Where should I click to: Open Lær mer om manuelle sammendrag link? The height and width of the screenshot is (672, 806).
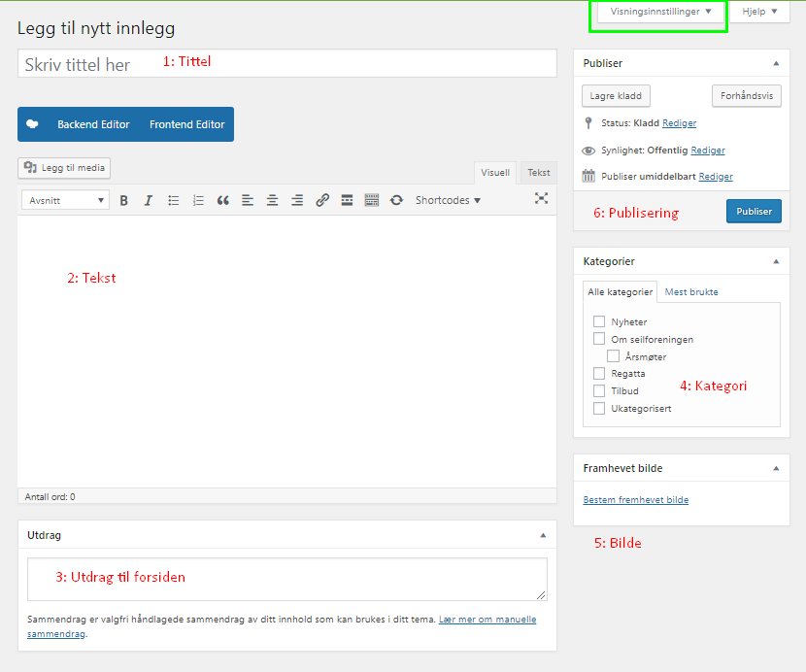coord(282,626)
